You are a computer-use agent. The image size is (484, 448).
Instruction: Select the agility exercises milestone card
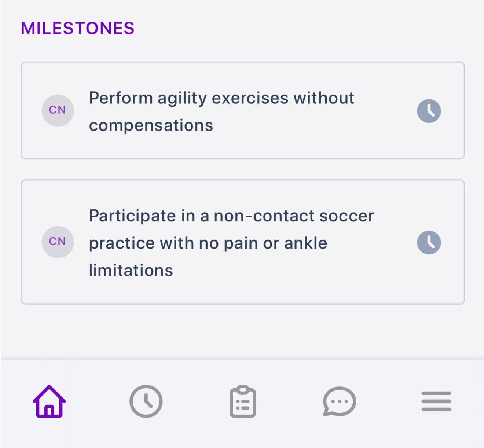(x=243, y=110)
